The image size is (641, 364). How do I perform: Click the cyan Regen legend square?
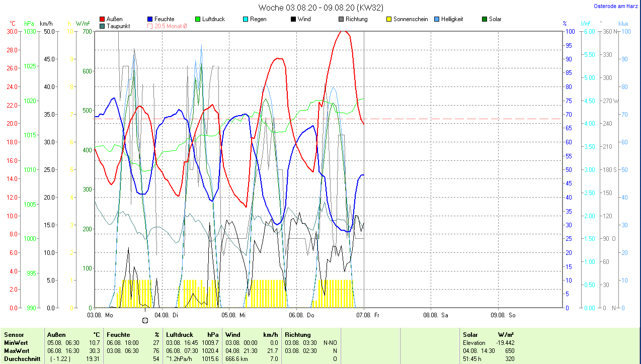(x=246, y=19)
